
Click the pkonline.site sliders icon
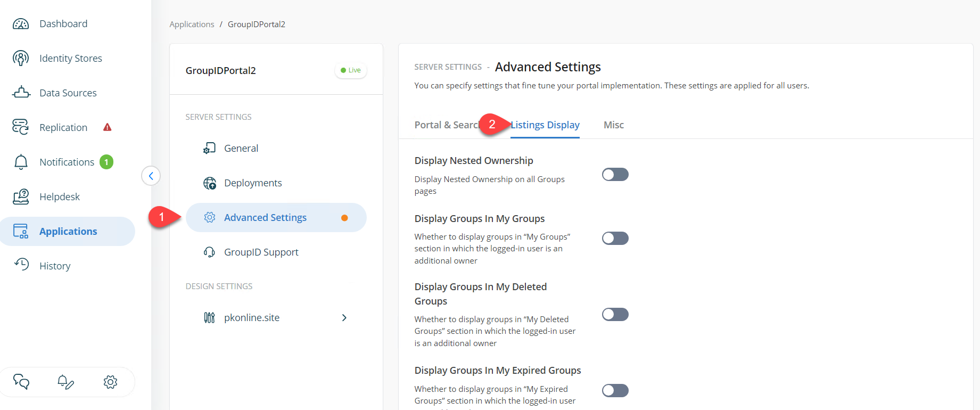[209, 318]
